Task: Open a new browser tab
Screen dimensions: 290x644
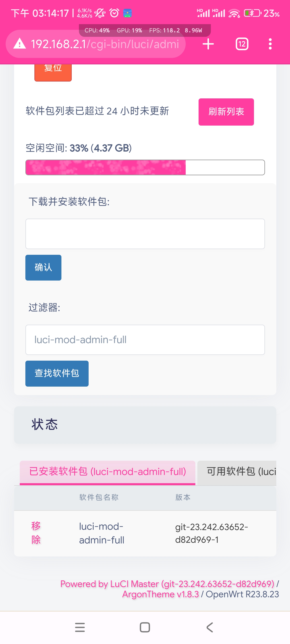Action: click(208, 44)
